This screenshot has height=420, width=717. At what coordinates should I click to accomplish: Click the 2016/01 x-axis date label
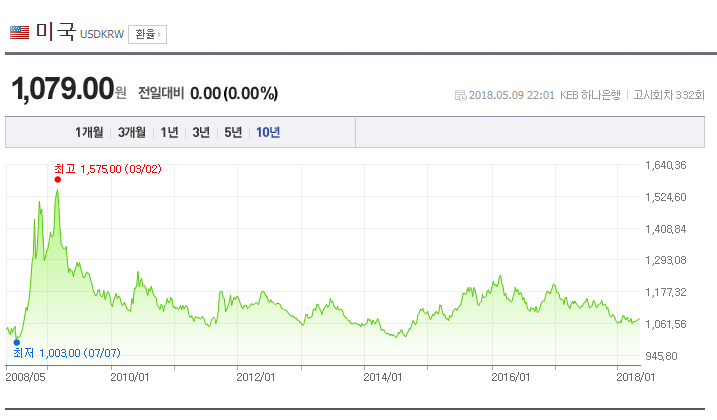point(511,377)
